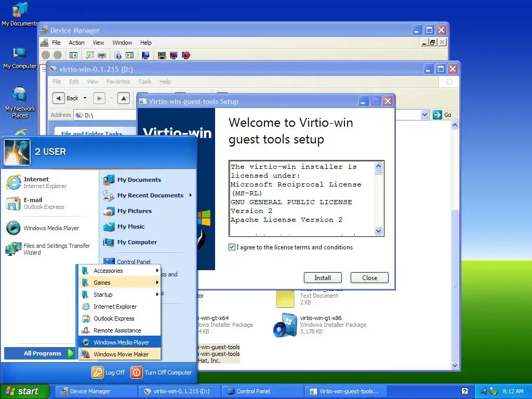Select My Network Places desktop icon
532x399 pixels.
coord(20,102)
